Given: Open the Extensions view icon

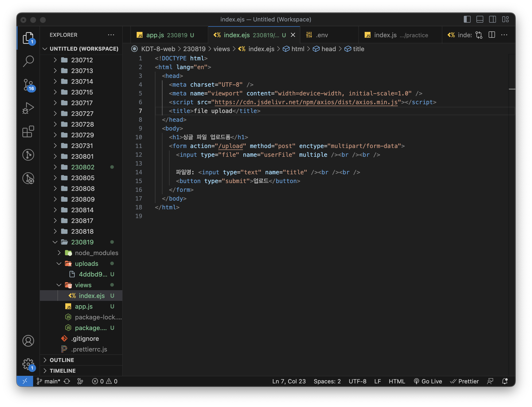Looking at the screenshot, I should [x=28, y=131].
